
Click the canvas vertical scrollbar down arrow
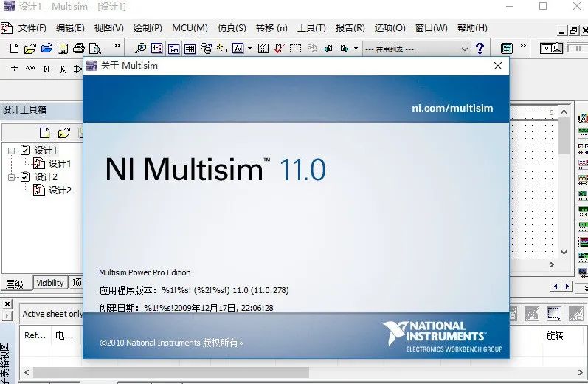(564, 253)
